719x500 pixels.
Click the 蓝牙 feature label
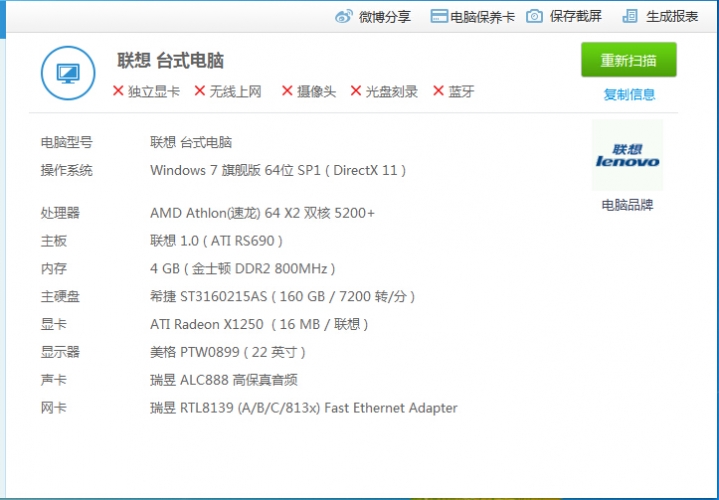461,92
